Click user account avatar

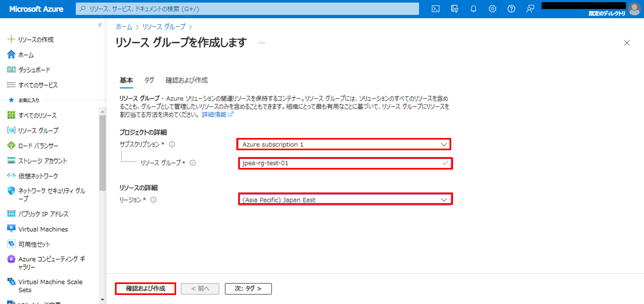click(634, 9)
